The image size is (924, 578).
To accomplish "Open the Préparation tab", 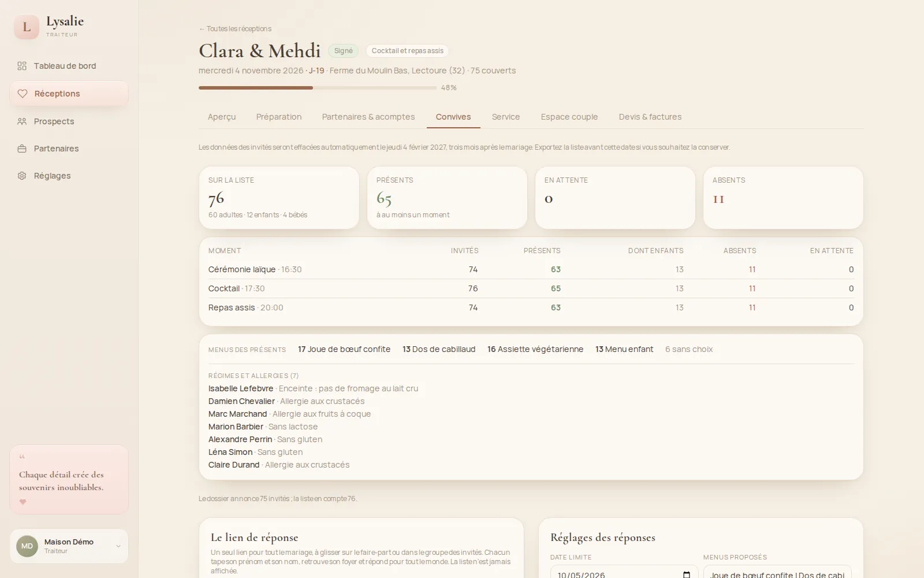I will click(279, 117).
